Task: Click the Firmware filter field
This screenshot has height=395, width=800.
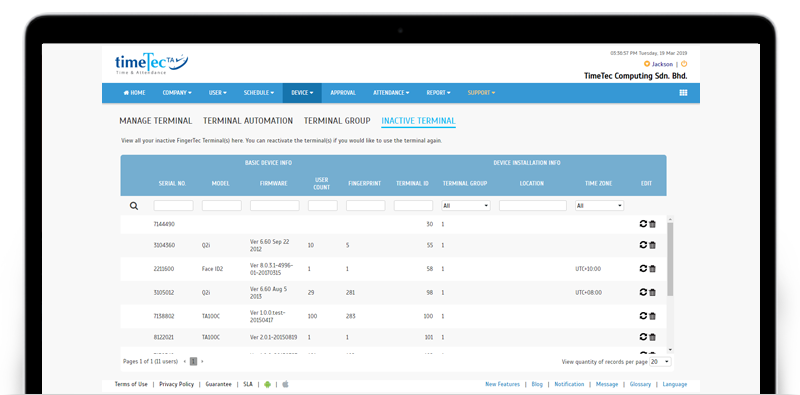Action: point(274,206)
